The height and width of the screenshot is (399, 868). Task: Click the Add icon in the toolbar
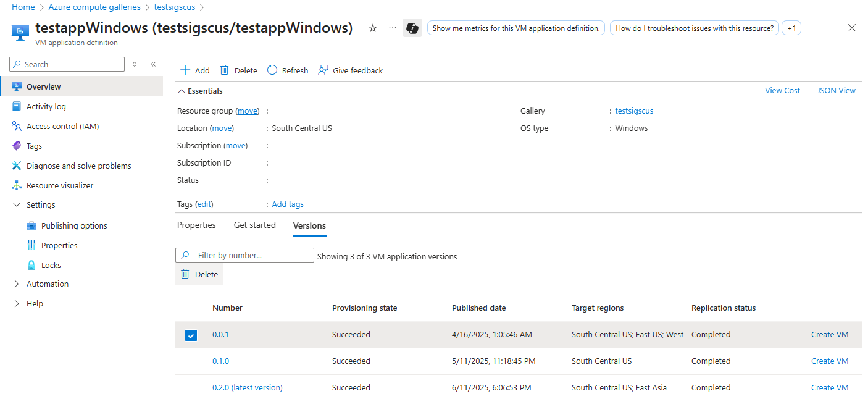click(x=185, y=70)
